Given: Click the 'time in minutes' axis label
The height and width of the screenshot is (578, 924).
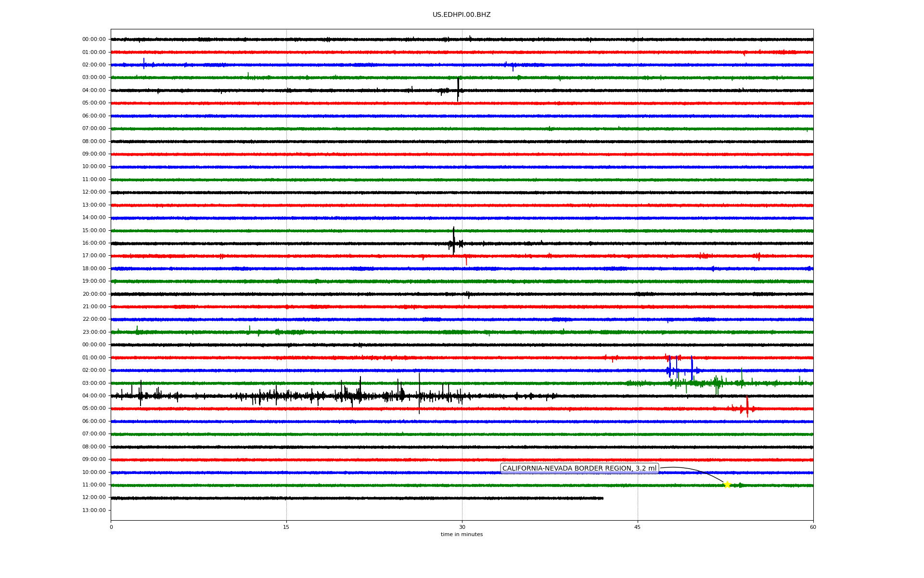Looking at the screenshot, I should (x=461, y=534).
